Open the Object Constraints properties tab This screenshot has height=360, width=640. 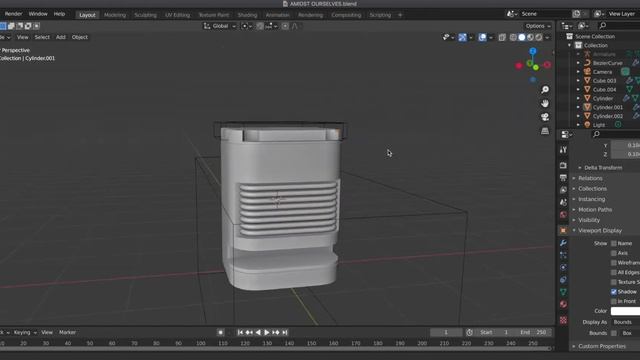[563, 280]
